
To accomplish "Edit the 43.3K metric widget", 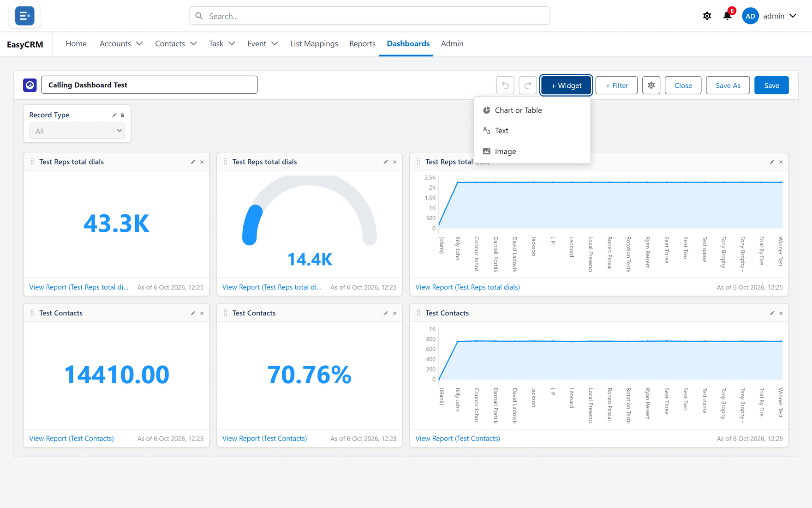I will (193, 162).
